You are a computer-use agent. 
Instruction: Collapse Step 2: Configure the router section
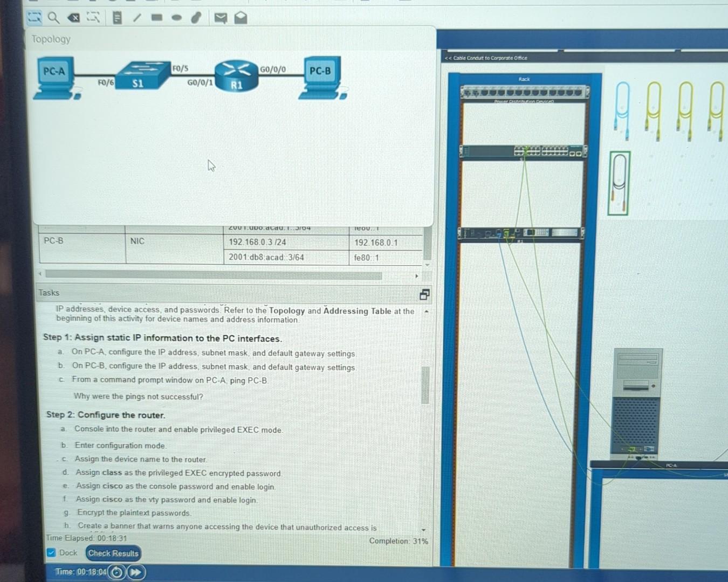106,415
